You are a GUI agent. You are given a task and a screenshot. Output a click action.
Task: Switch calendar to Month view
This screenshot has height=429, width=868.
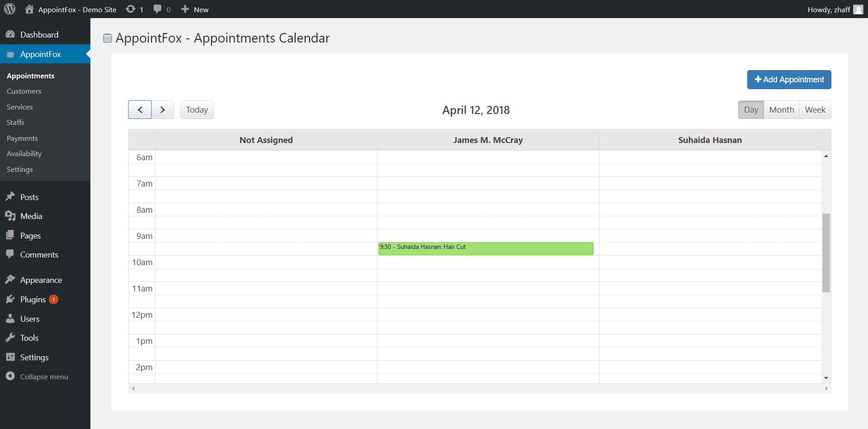781,110
